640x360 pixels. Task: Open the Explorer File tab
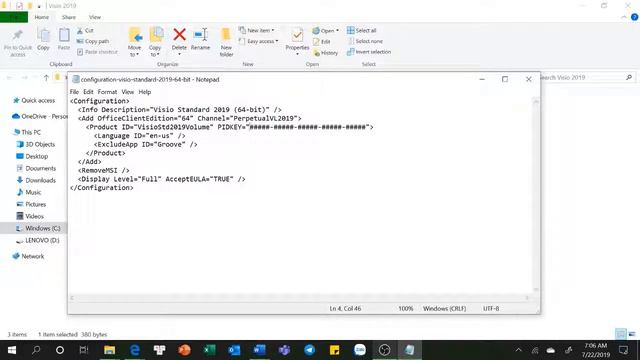(x=14, y=17)
